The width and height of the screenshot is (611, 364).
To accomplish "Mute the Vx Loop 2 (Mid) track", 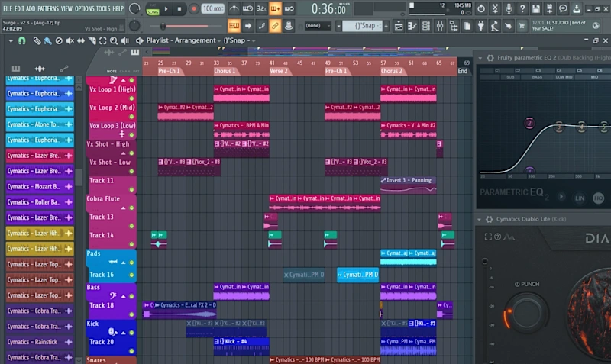I will (x=131, y=117).
